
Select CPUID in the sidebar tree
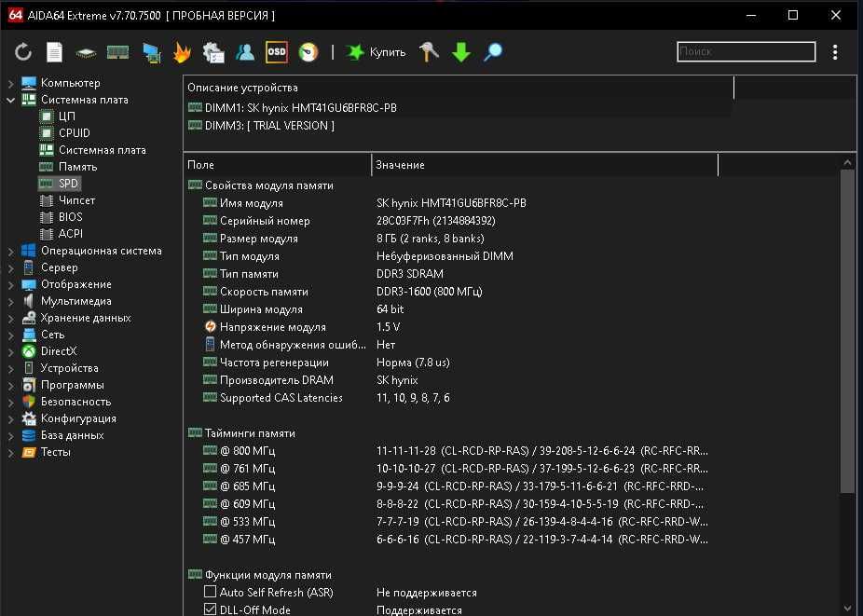pyautogui.click(x=75, y=132)
